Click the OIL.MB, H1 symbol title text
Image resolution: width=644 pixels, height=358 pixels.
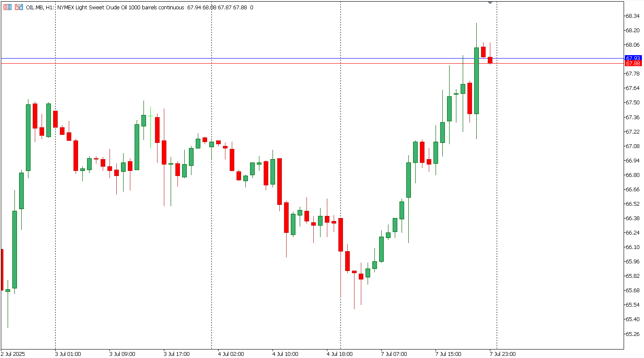pos(40,8)
